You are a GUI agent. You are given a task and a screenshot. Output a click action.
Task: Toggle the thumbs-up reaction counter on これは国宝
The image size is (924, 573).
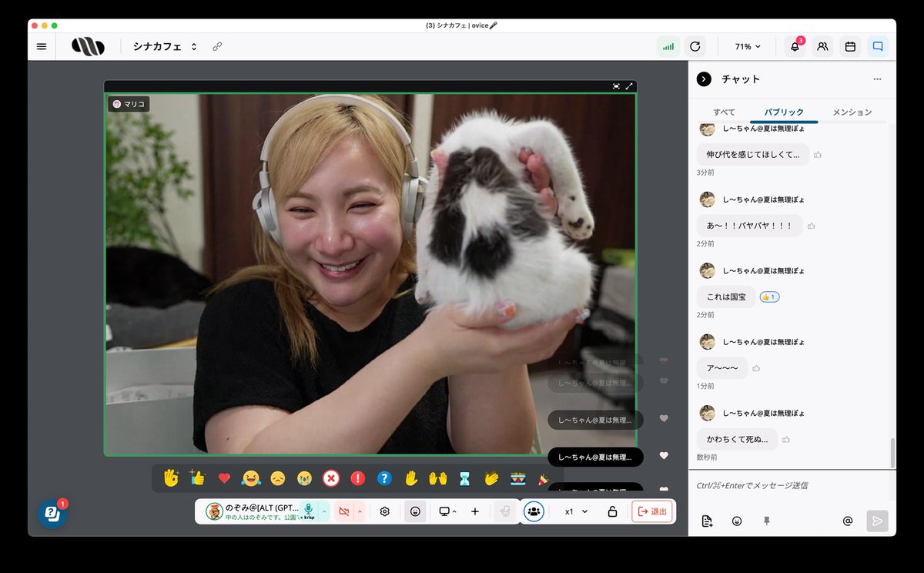click(x=769, y=297)
